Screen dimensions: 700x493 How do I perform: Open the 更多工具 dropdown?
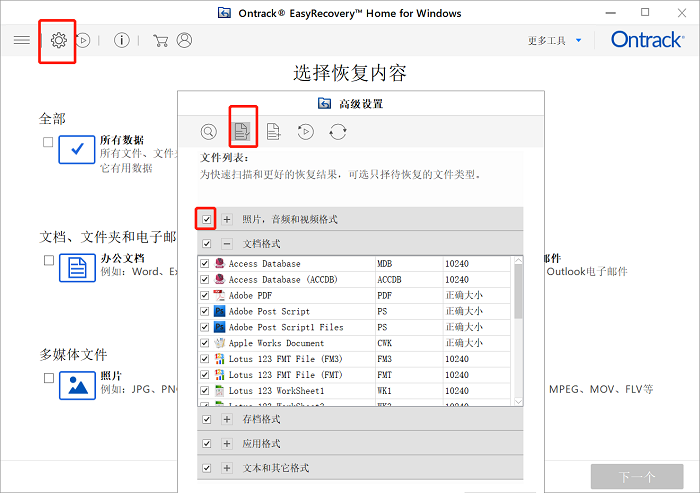(552, 40)
